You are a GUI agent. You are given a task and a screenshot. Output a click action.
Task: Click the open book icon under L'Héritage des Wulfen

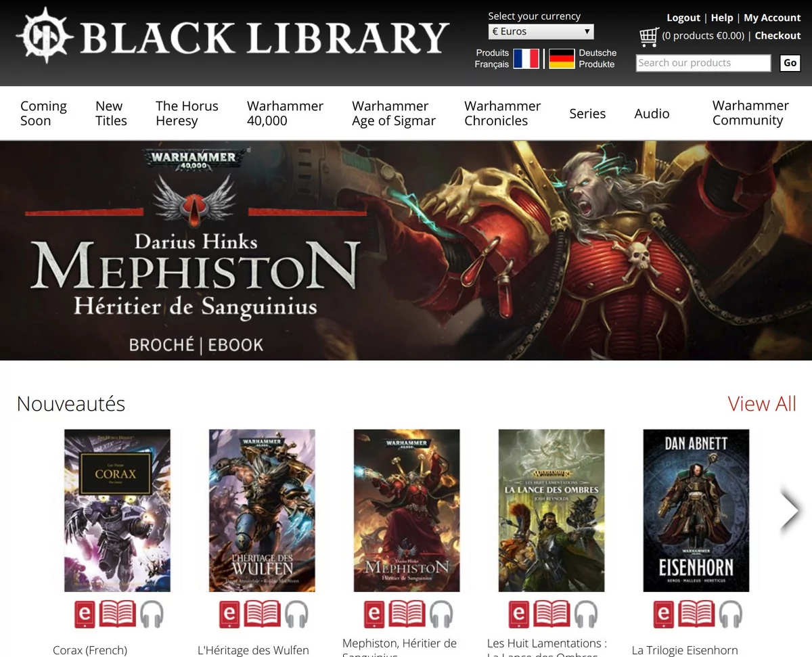click(263, 614)
